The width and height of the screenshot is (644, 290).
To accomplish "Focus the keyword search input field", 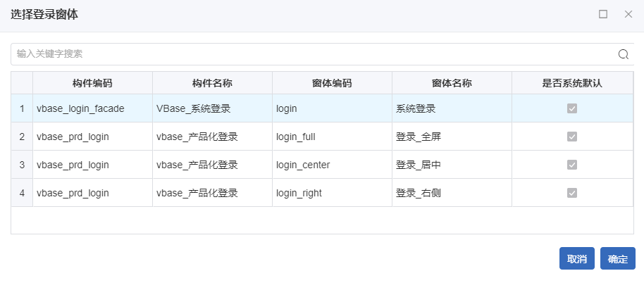I will [310, 54].
